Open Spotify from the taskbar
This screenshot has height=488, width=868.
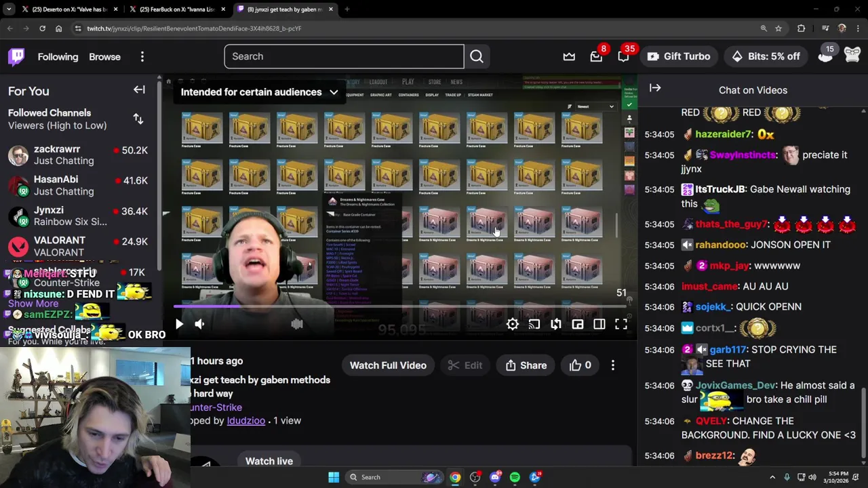click(515, 477)
